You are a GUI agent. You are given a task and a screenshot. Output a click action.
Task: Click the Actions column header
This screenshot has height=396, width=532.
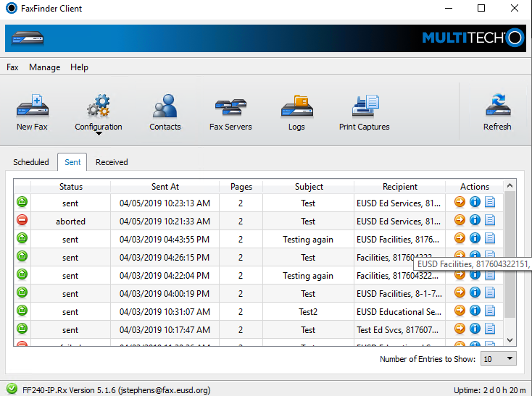[x=474, y=187]
